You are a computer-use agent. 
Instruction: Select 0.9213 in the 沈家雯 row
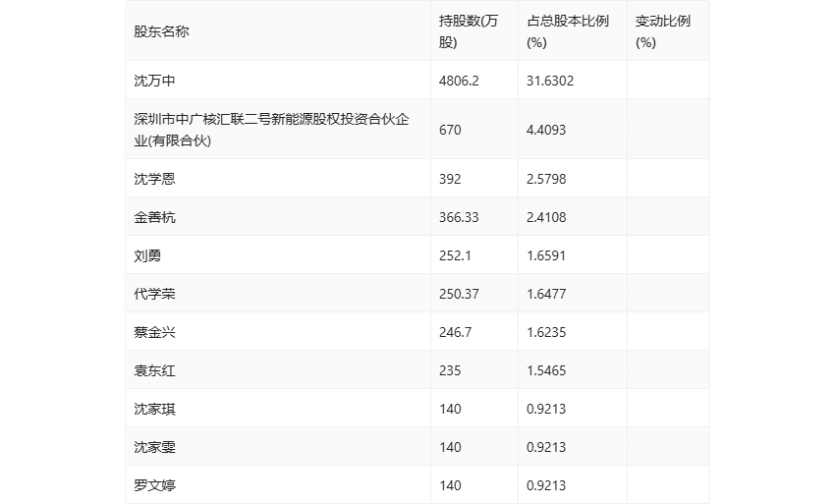point(546,447)
